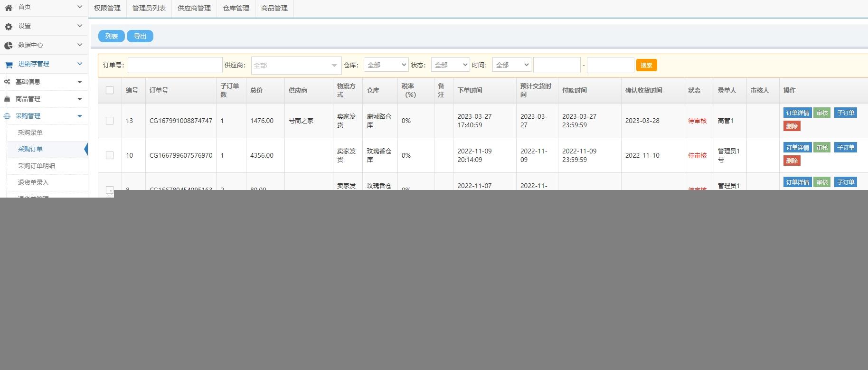Click the pie chart icon for 数据中心
The image size is (868, 370).
coord(9,46)
